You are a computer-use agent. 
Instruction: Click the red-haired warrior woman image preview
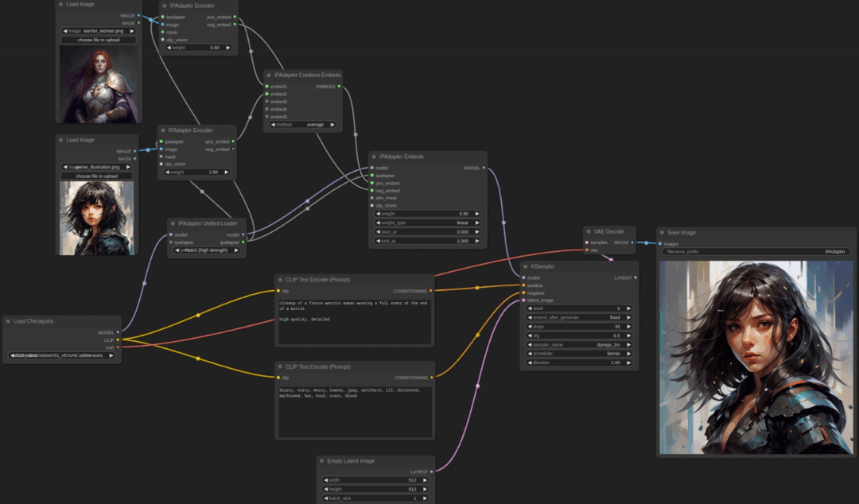coord(99,84)
